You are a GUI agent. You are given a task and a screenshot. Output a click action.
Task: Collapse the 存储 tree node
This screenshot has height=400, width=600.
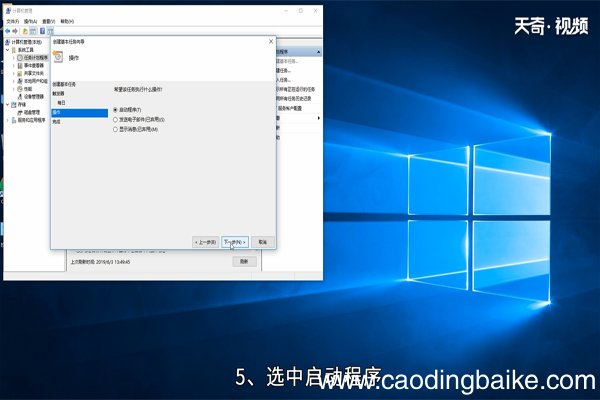pos(8,104)
